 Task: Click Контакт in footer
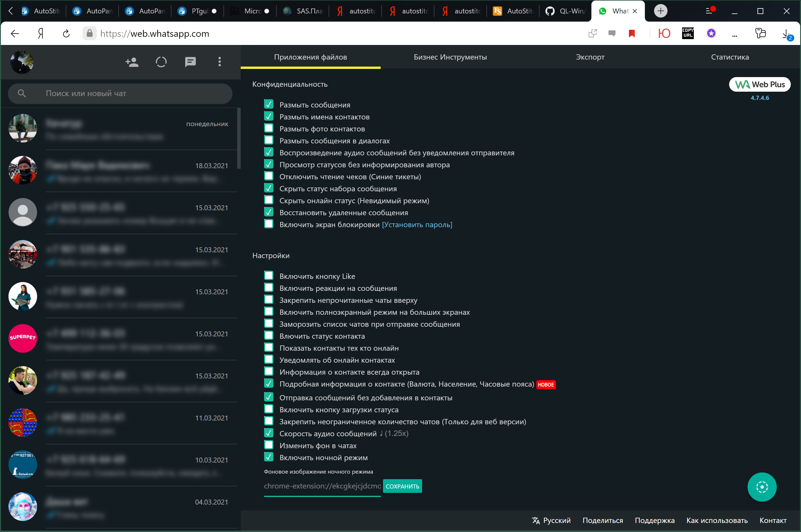[773, 520]
